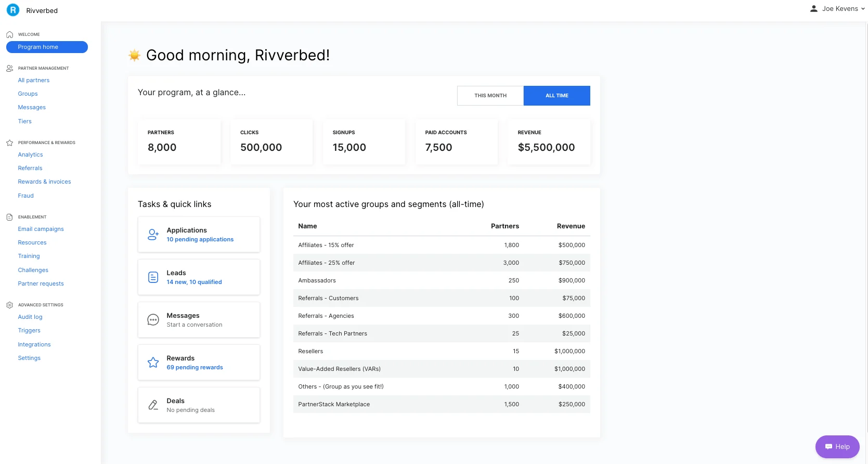Click the Revenue column header in table

(x=571, y=226)
